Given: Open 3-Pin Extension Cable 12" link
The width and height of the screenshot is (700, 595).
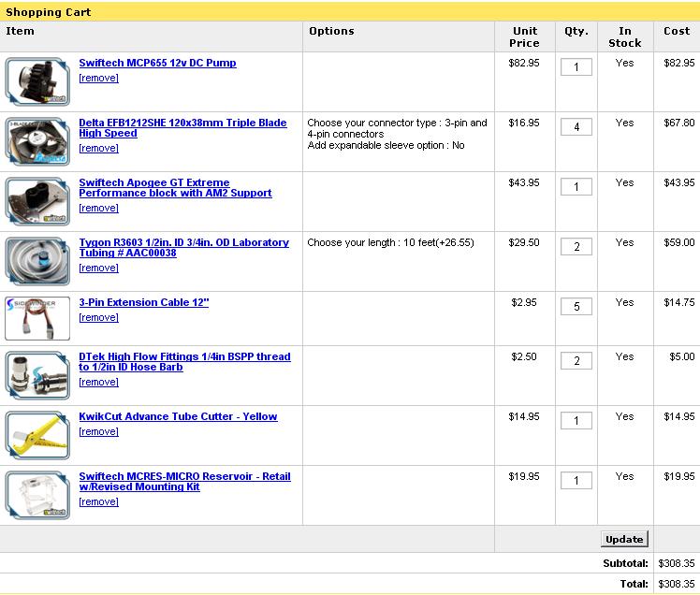Looking at the screenshot, I should pyautogui.click(x=144, y=302).
